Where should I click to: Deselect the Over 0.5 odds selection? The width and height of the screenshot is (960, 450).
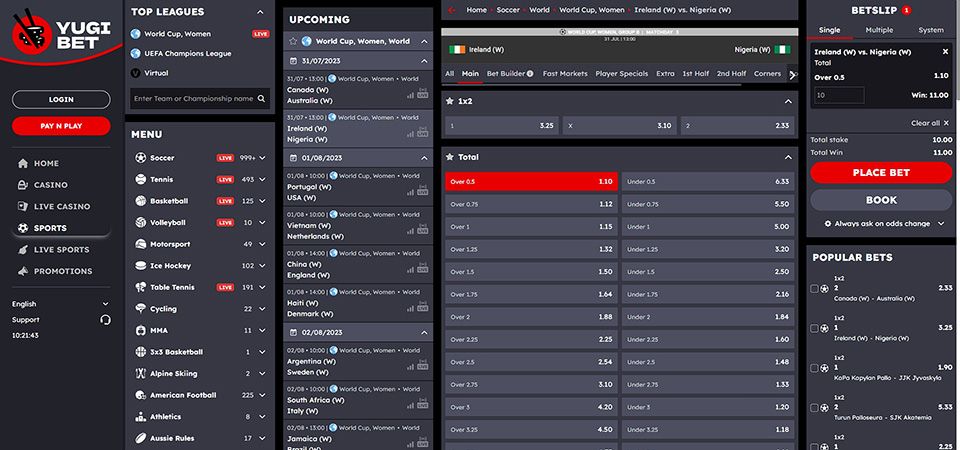531,182
